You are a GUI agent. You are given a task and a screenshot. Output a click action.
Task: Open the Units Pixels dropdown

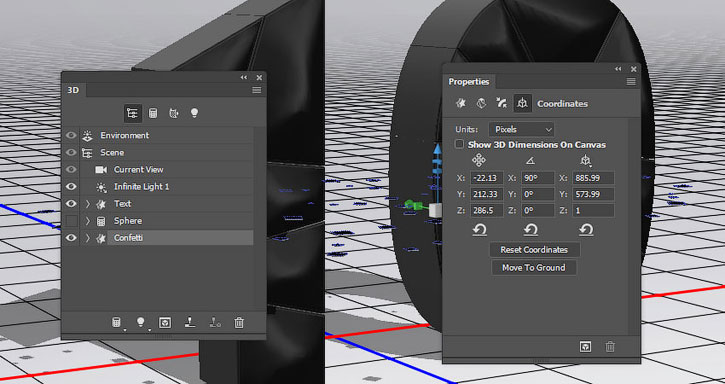point(522,130)
